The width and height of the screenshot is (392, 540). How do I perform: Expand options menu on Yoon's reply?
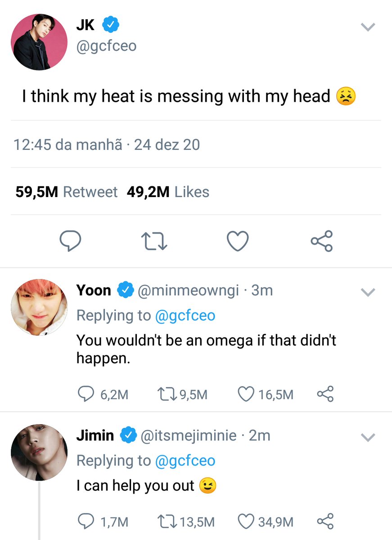pyautogui.click(x=368, y=293)
